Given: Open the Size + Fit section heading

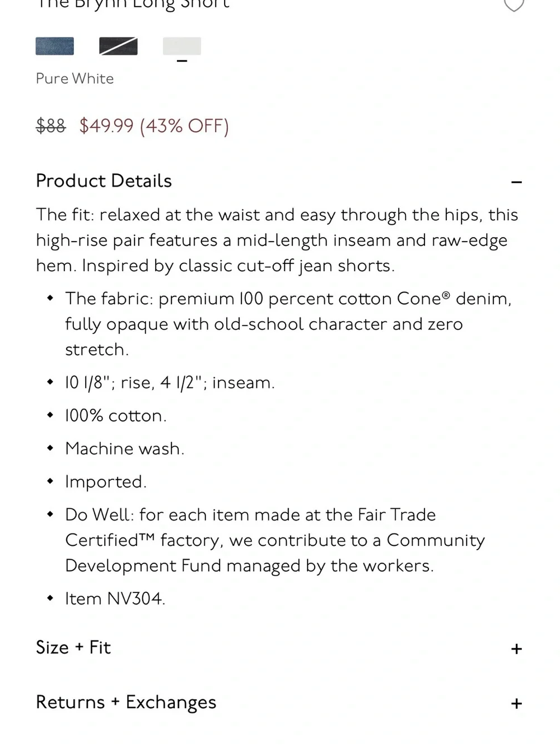Looking at the screenshot, I should coord(73,648).
